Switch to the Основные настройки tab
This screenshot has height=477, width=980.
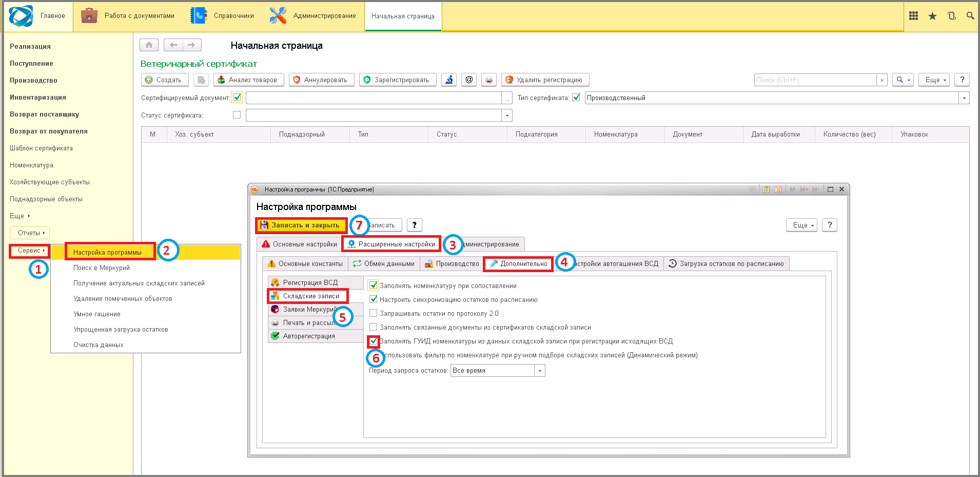click(x=299, y=244)
